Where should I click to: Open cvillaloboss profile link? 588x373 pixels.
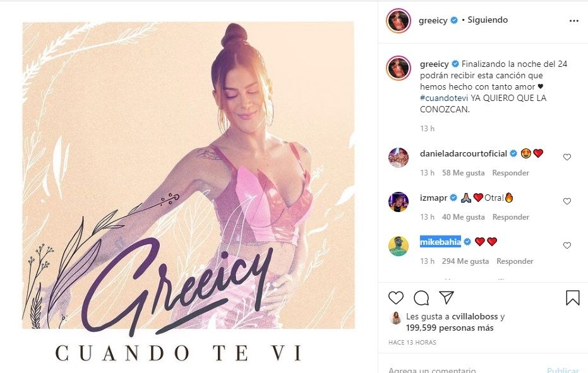475,316
